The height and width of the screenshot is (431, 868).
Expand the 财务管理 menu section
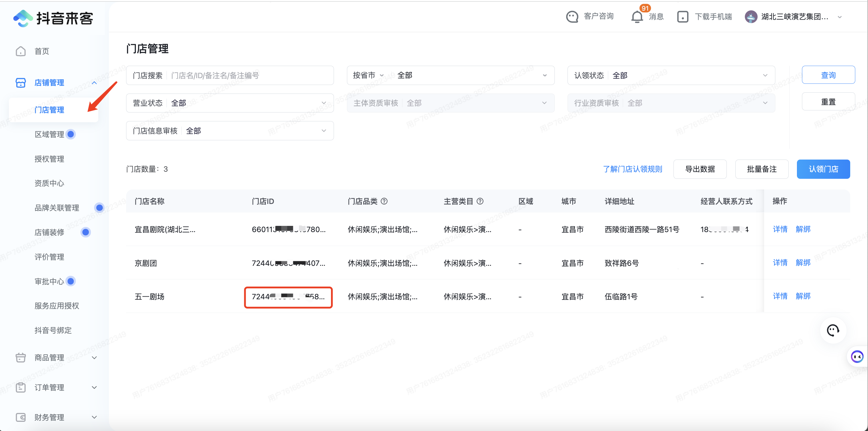(x=94, y=417)
